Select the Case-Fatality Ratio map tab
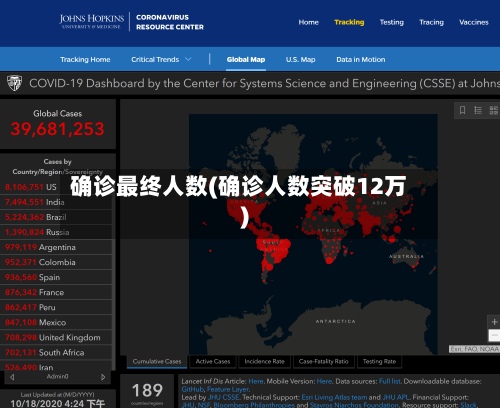500x408 pixels. [x=323, y=361]
